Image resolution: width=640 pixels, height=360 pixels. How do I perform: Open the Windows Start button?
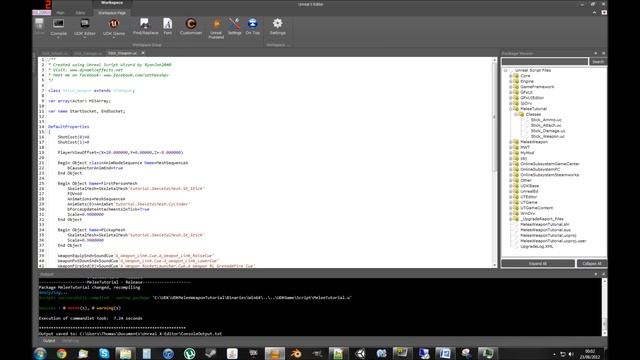pyautogui.click(x=40, y=353)
